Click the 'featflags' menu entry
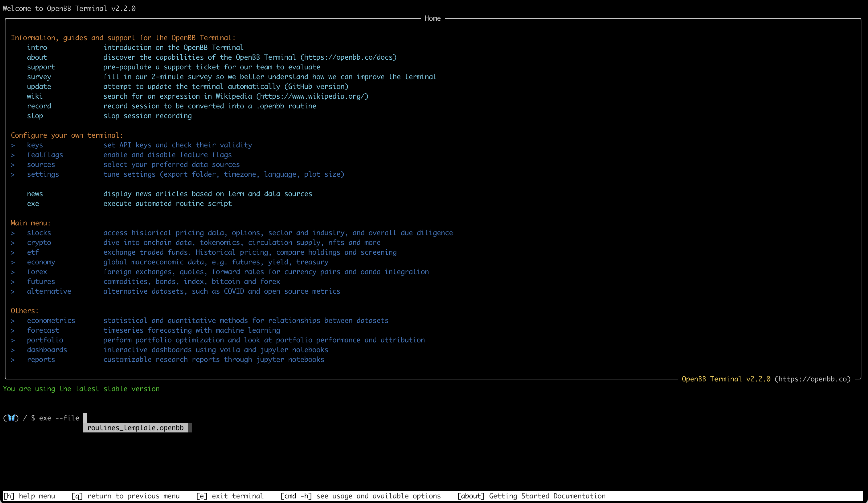 45,155
